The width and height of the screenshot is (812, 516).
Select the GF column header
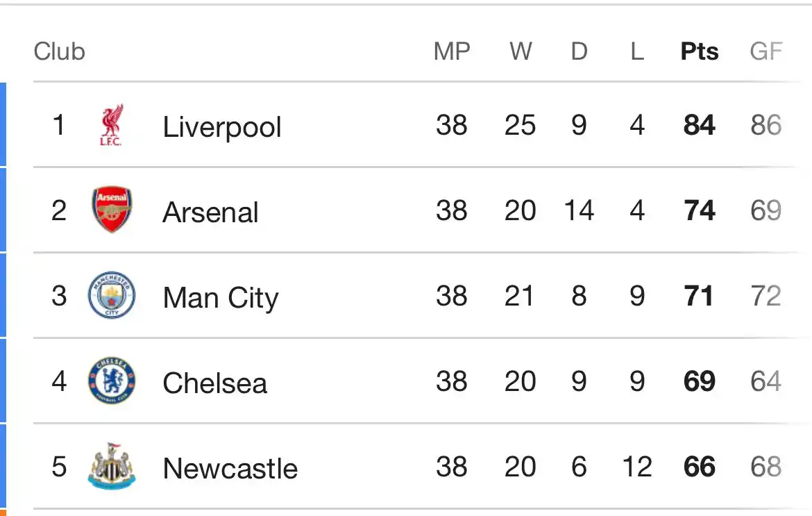(x=766, y=51)
